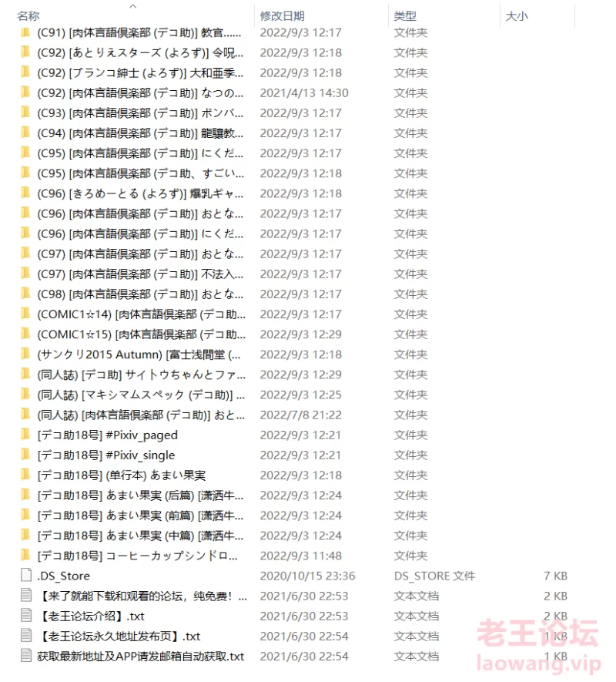Click the 大小 column header
Image resolution: width=616 pixels, height=682 pixels.
pos(517,16)
